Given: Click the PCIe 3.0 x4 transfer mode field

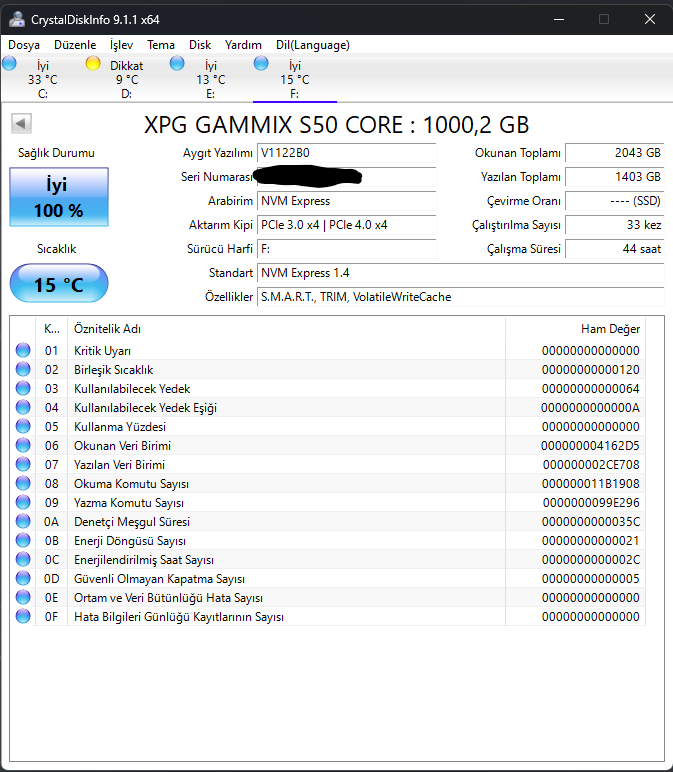Looking at the screenshot, I should [x=347, y=225].
